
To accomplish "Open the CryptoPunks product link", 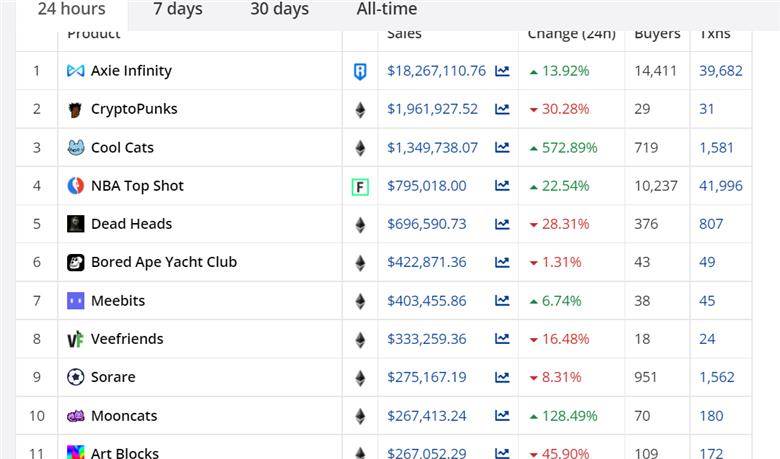I will click(x=134, y=109).
